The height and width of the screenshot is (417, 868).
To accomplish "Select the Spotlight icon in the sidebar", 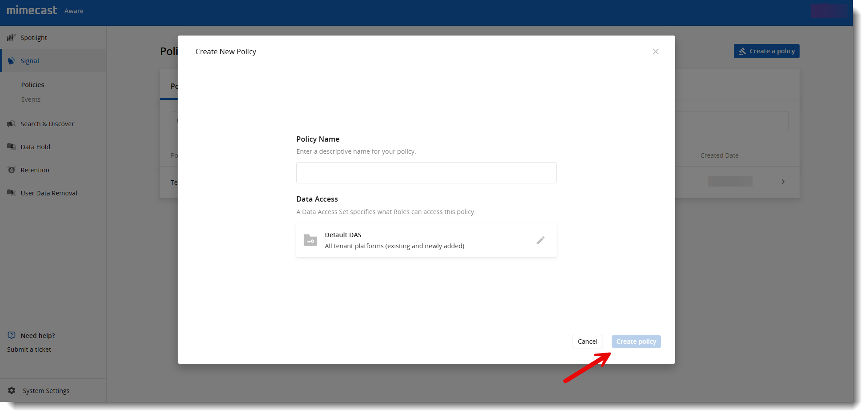I will [x=11, y=37].
